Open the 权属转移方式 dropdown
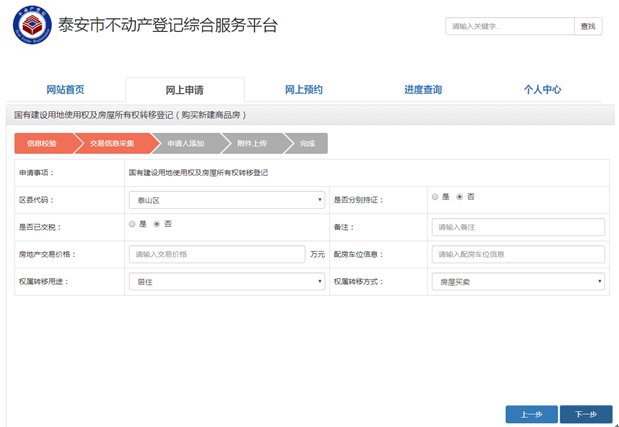This screenshot has height=427, width=619. [518, 282]
